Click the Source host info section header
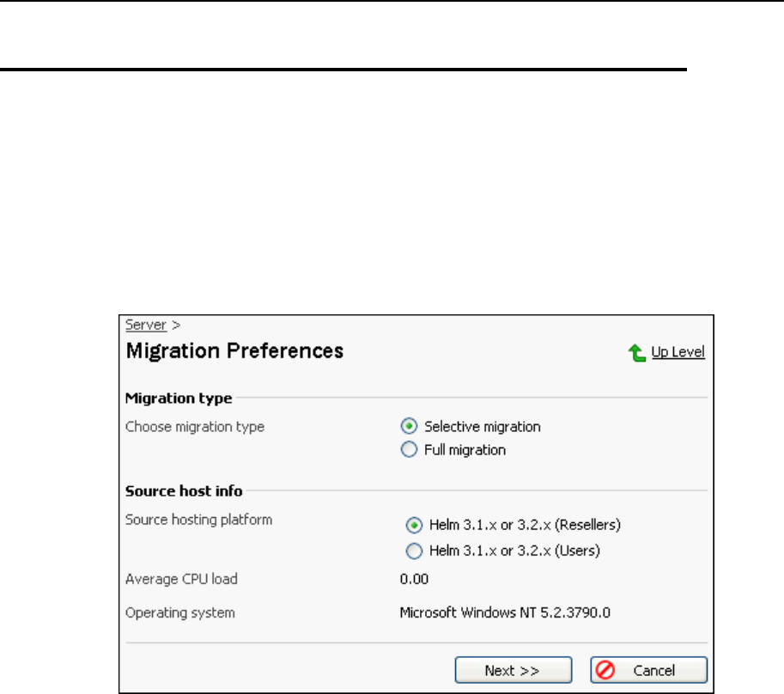Screen dimensions: 784x694 click(x=184, y=491)
